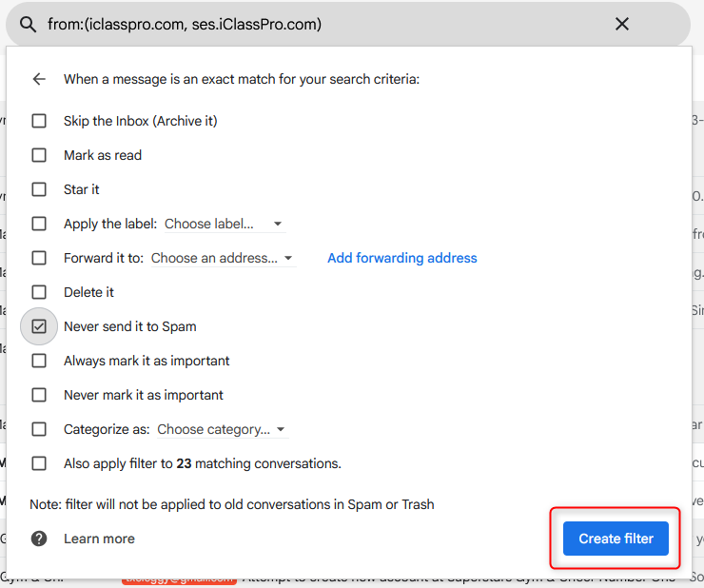
Task: Enable the Apply the label checkbox
Action: [x=39, y=224]
